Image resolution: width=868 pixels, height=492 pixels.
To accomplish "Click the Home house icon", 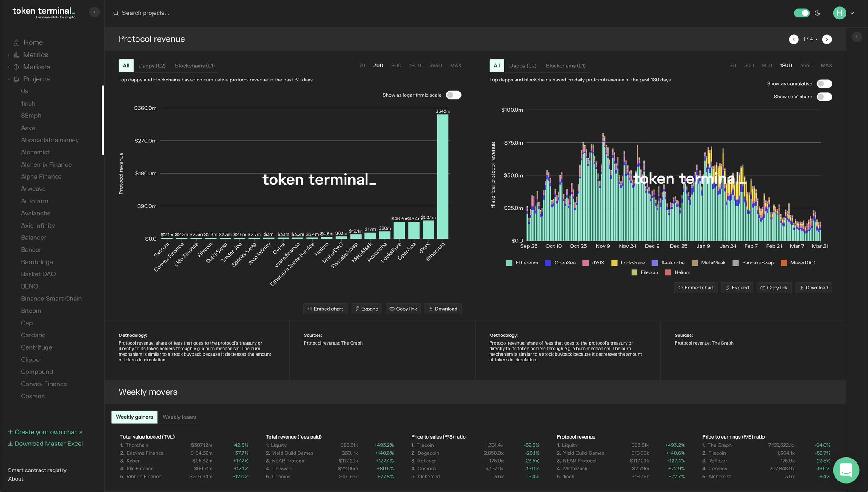I will coord(17,42).
